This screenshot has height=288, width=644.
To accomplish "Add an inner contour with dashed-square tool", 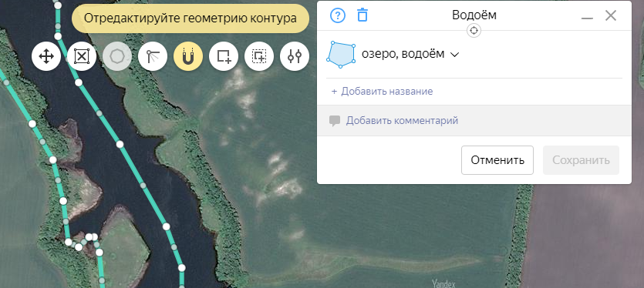I will 259,56.
